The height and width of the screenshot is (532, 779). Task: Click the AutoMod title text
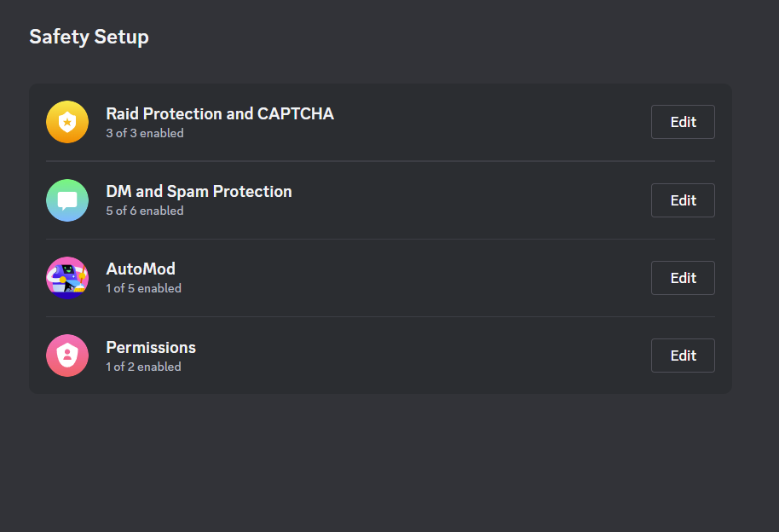point(141,269)
